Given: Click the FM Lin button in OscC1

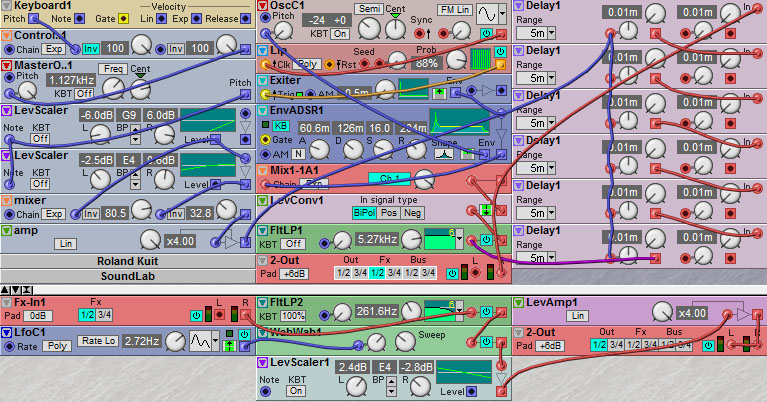Looking at the screenshot, I should [454, 9].
